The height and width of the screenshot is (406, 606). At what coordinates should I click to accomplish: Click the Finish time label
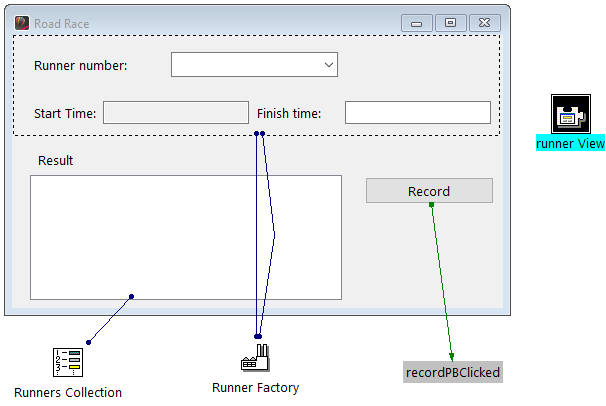289,114
